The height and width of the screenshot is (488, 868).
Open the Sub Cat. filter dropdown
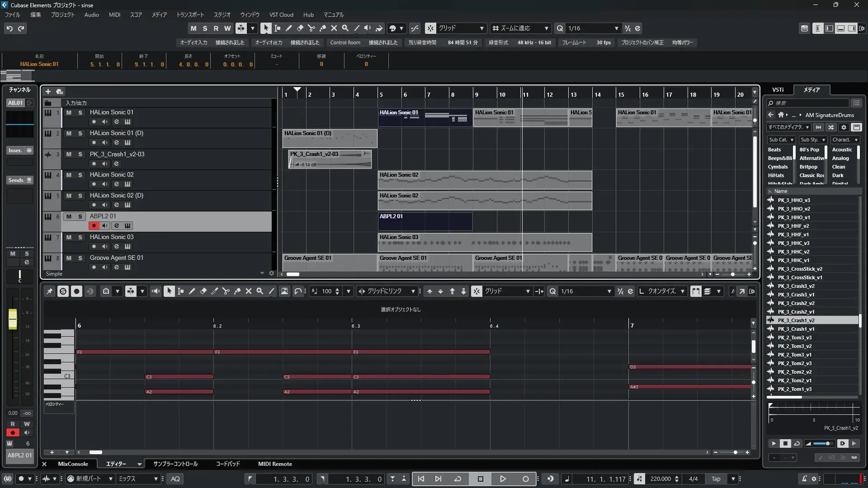781,140
